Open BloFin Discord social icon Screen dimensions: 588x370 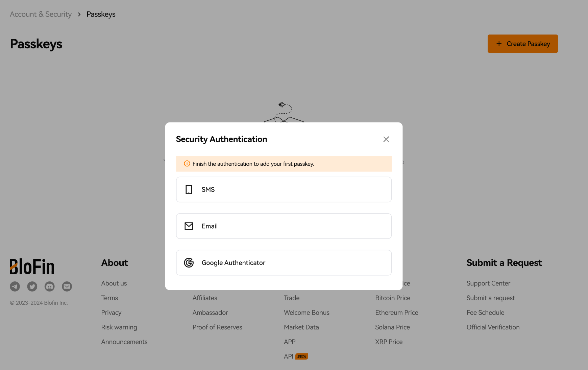[49, 286]
